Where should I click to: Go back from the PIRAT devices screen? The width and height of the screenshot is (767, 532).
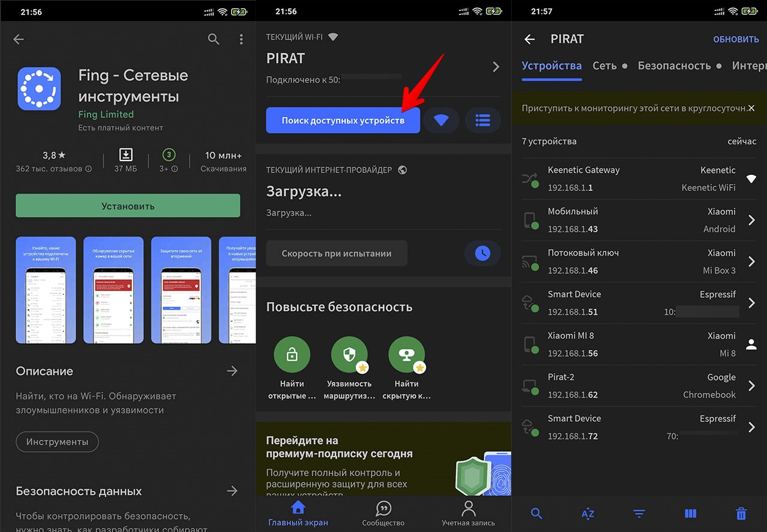click(529, 39)
